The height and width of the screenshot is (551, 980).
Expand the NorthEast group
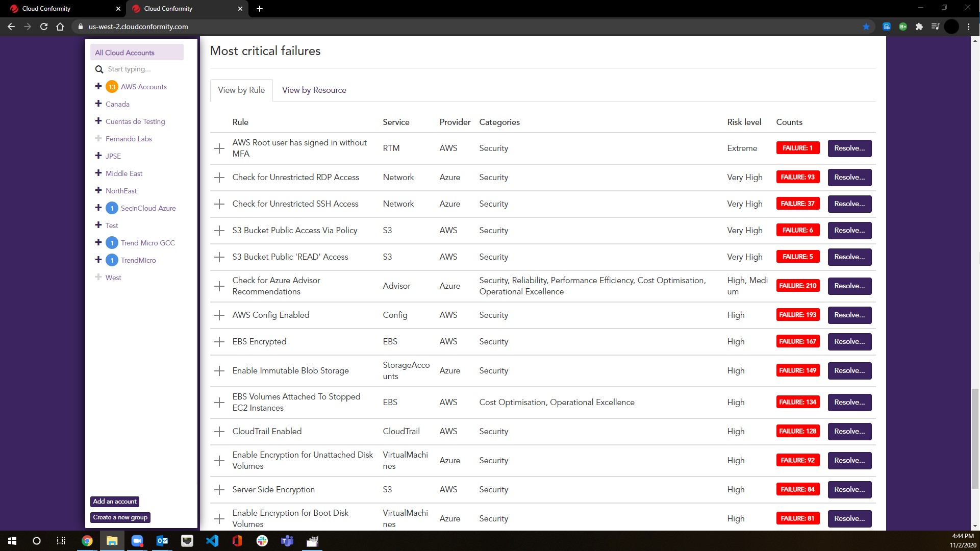pos(98,190)
